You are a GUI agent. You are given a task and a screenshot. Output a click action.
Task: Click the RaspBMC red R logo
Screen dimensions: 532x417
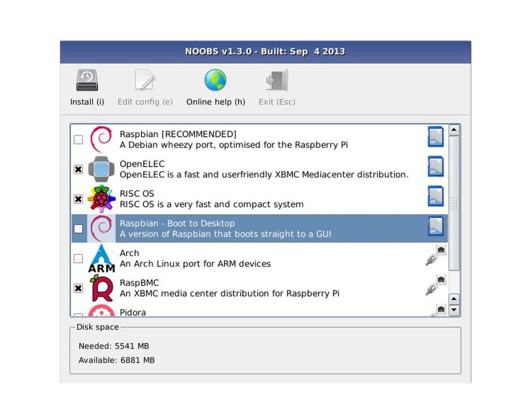(101, 288)
